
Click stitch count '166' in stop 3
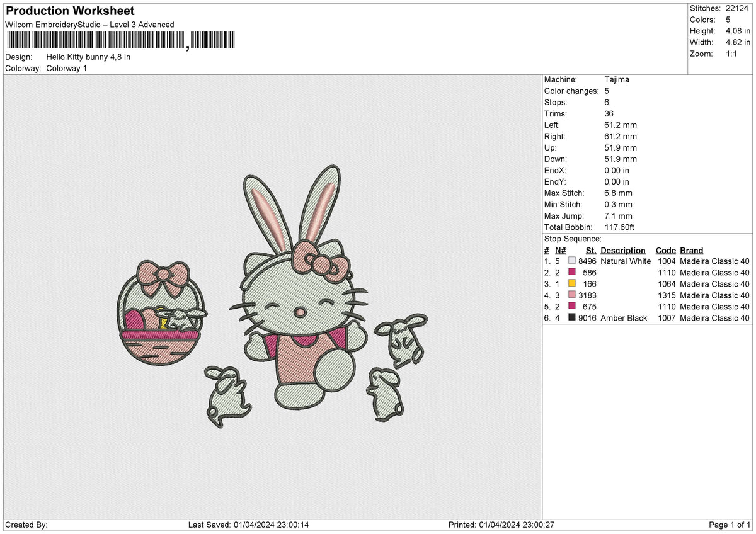(590, 284)
